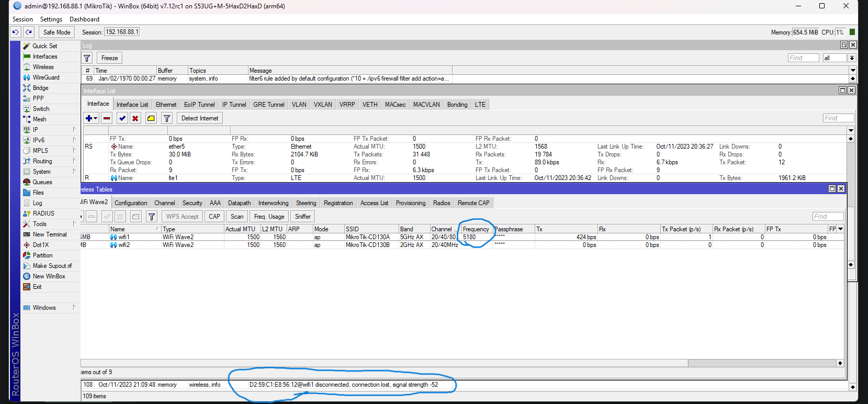Open Log from the sidebar
The height and width of the screenshot is (404, 868).
37,203
